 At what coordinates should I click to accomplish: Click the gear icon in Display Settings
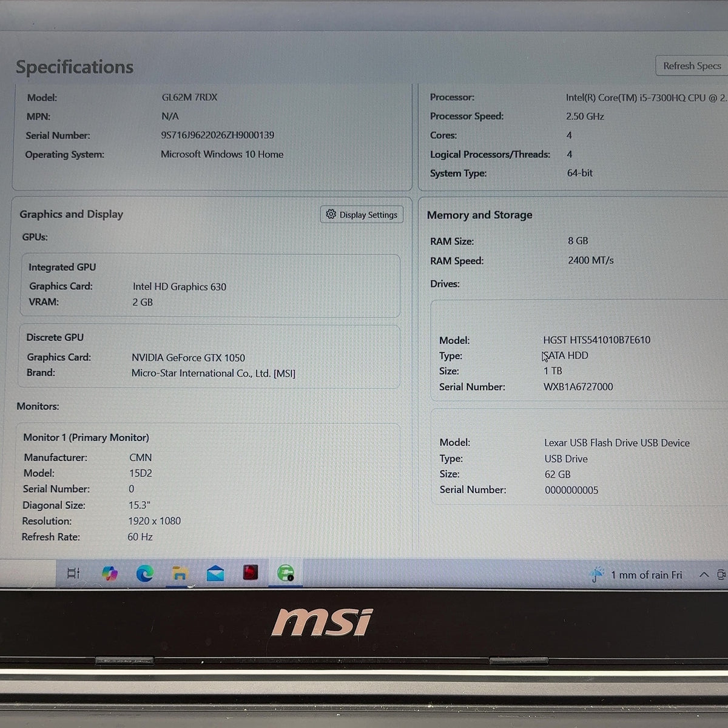tap(331, 214)
